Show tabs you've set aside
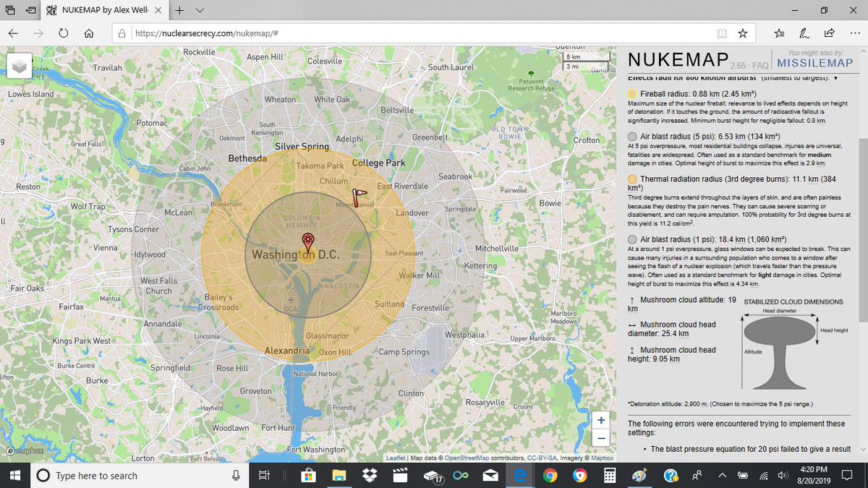This screenshot has height=488, width=868. pos(10,11)
